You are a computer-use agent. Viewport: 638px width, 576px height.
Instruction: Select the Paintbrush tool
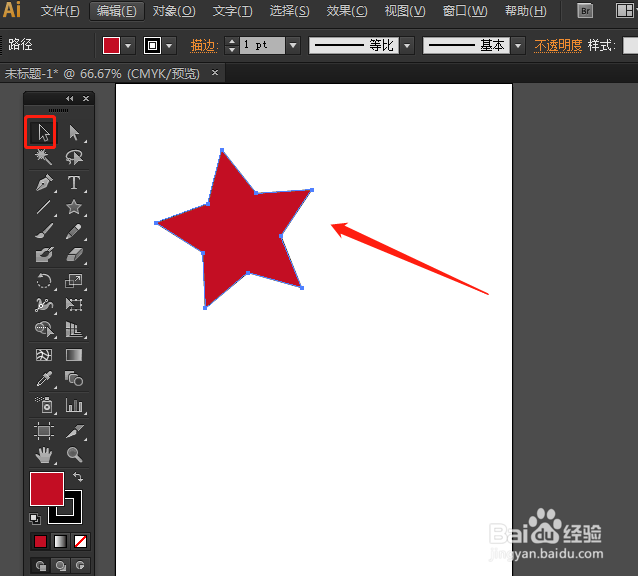(x=44, y=231)
